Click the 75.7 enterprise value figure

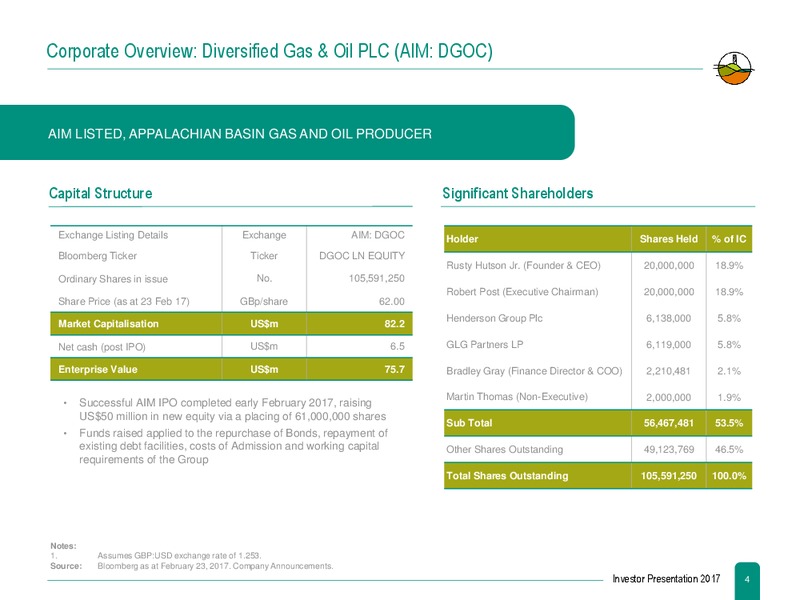pos(394,369)
